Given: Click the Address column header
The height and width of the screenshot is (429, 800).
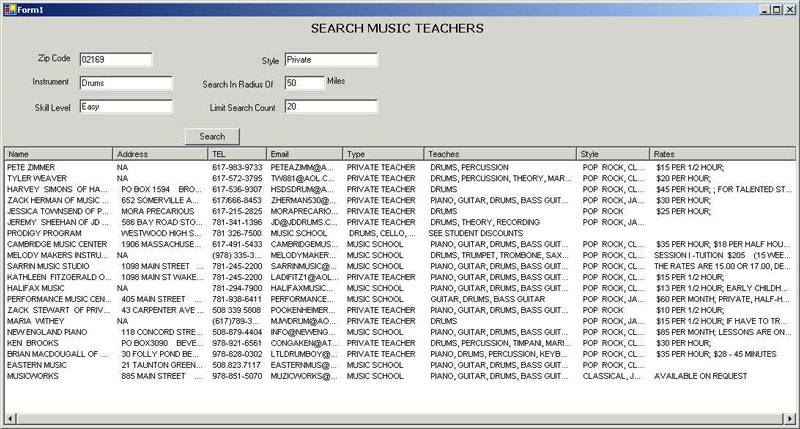Looking at the screenshot, I should click(x=160, y=154).
